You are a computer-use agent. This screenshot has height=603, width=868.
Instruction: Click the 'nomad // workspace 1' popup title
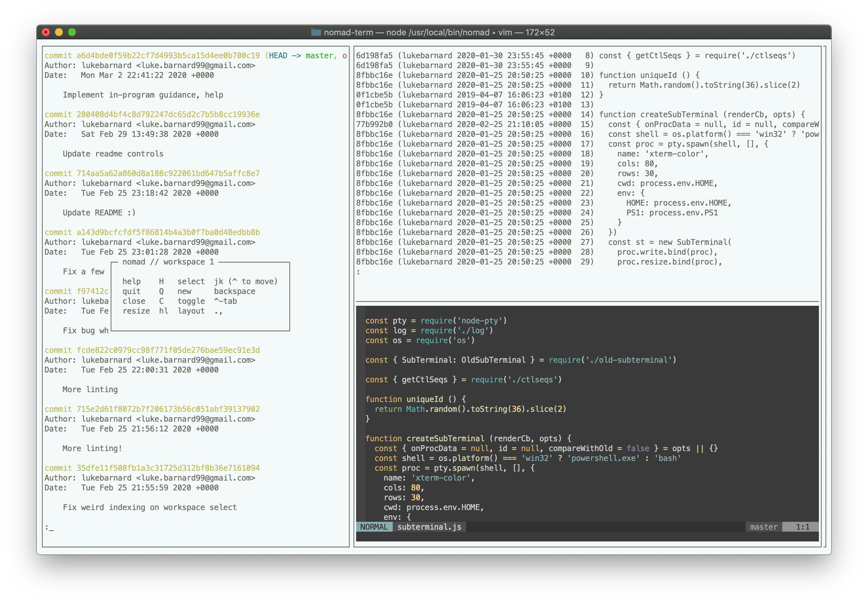click(168, 262)
